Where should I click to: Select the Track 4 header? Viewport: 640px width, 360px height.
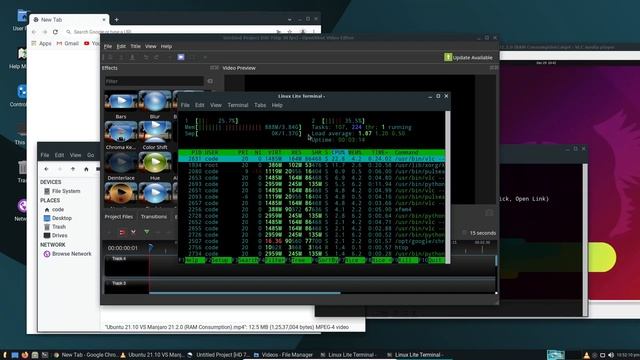[x=127, y=265]
